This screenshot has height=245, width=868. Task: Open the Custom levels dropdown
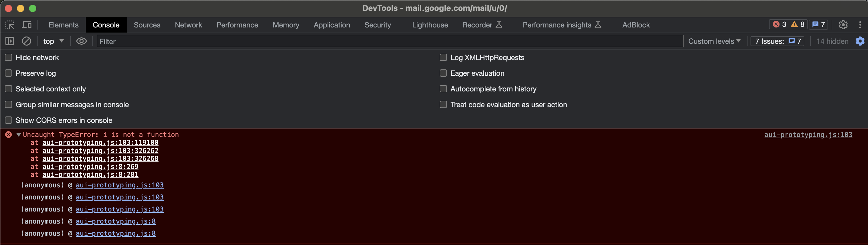(x=714, y=41)
